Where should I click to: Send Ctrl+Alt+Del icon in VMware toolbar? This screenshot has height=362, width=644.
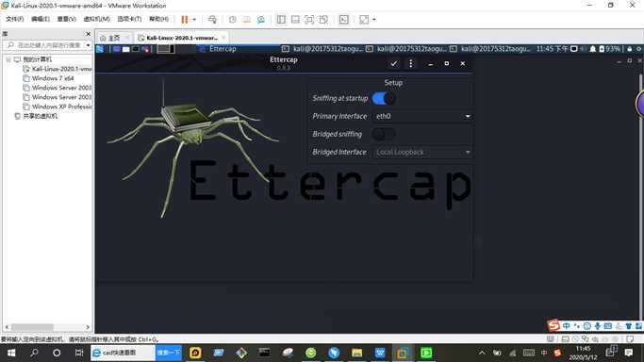coord(212,19)
